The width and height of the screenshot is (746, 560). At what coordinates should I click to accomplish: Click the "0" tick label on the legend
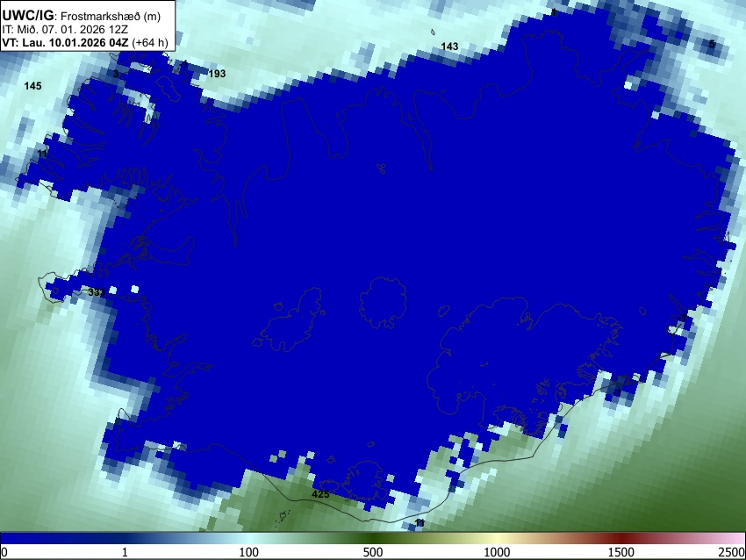pyautogui.click(x=4, y=552)
